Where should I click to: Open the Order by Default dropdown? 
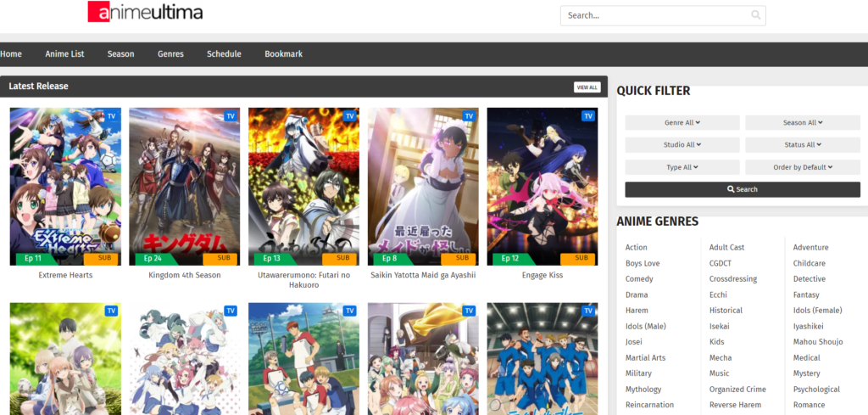(x=802, y=167)
